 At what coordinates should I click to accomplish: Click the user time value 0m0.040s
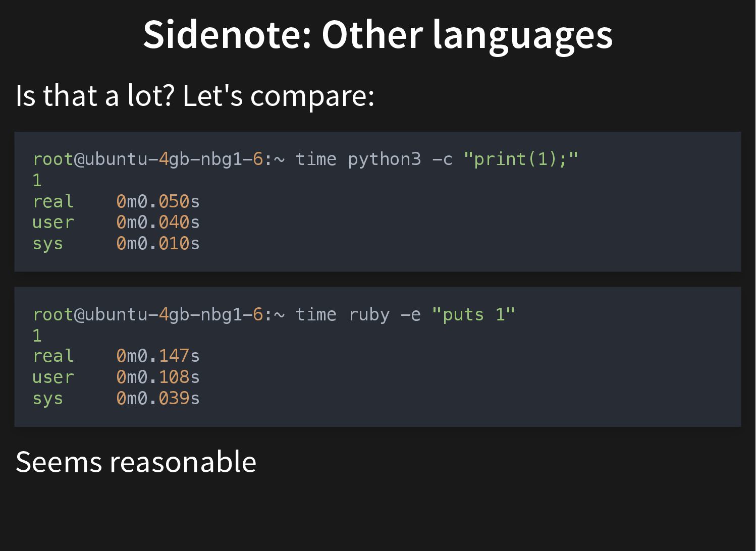(x=158, y=223)
